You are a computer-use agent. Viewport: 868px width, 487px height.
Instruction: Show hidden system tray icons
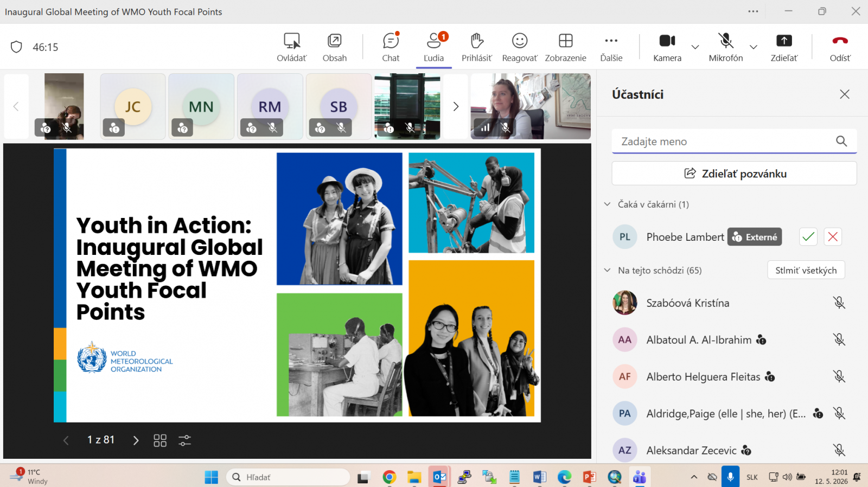click(694, 477)
